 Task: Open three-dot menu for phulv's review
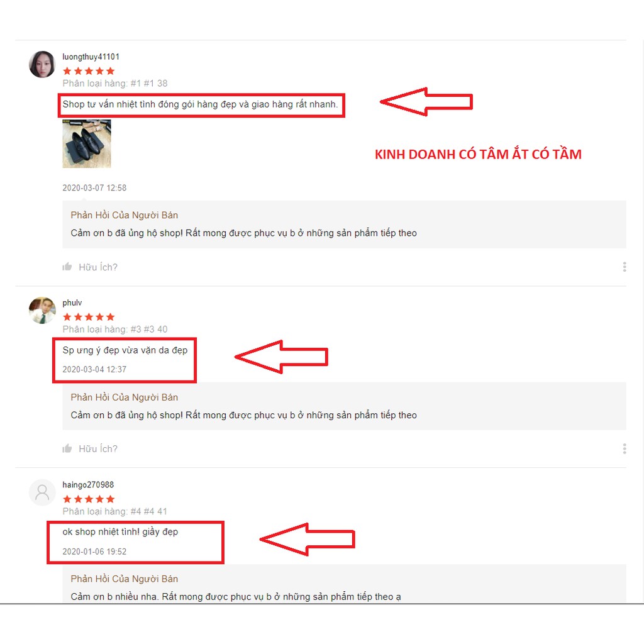click(625, 448)
